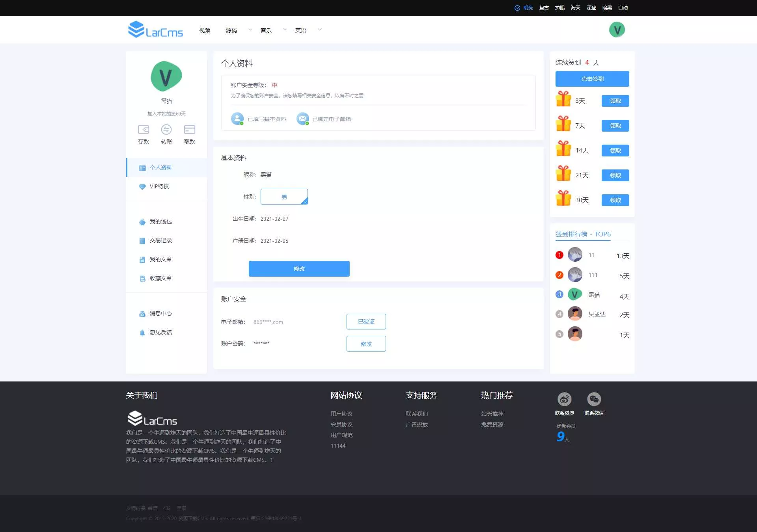Open the 用户规范 footer link
Screen dimensions: 757x532
(x=341, y=435)
